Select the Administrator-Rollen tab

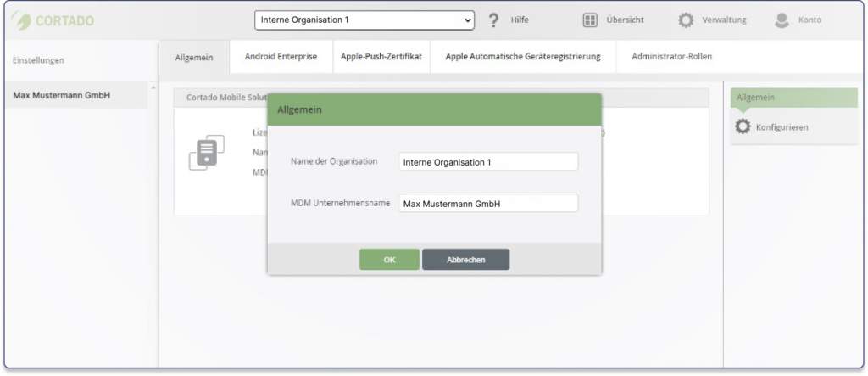point(671,57)
